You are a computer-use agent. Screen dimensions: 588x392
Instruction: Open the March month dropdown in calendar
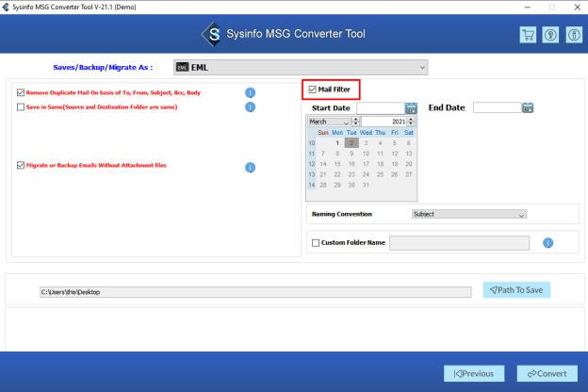click(329, 122)
